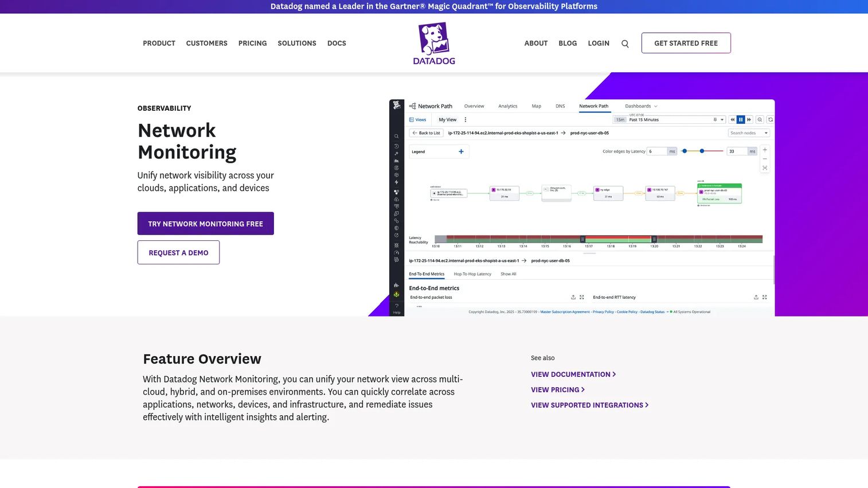Open the VIEW DOCUMENTATION link
This screenshot has width=868, height=488.
(573, 374)
